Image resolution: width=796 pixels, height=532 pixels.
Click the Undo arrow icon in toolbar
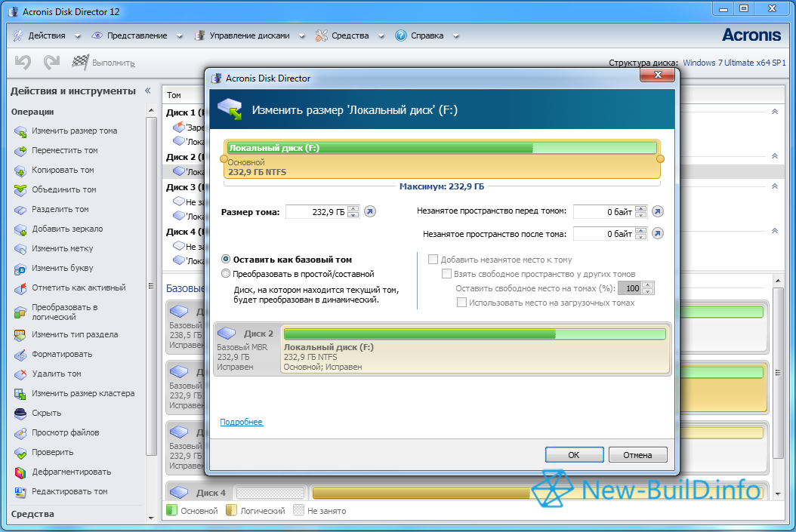(x=23, y=63)
